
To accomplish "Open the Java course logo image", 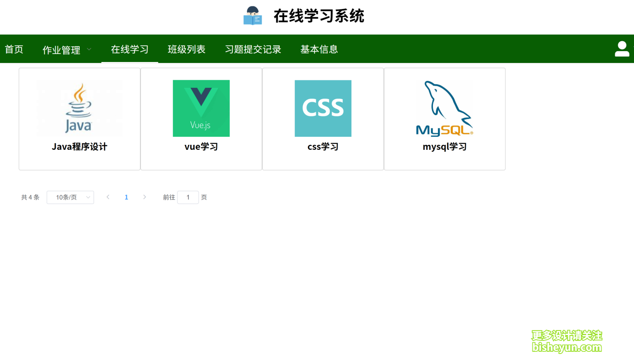I will (80, 108).
